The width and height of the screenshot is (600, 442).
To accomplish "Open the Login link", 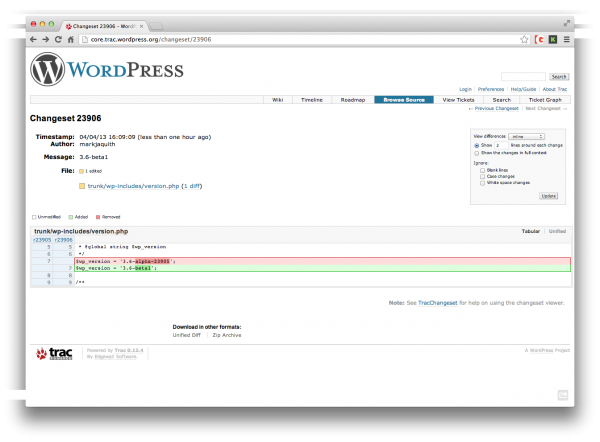I will click(465, 89).
